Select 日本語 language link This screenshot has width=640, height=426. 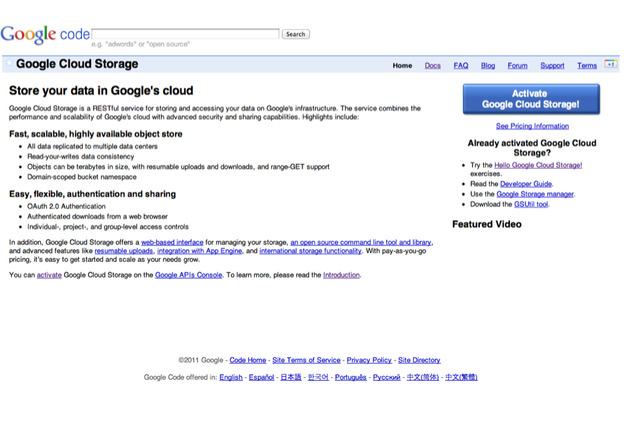click(x=291, y=377)
